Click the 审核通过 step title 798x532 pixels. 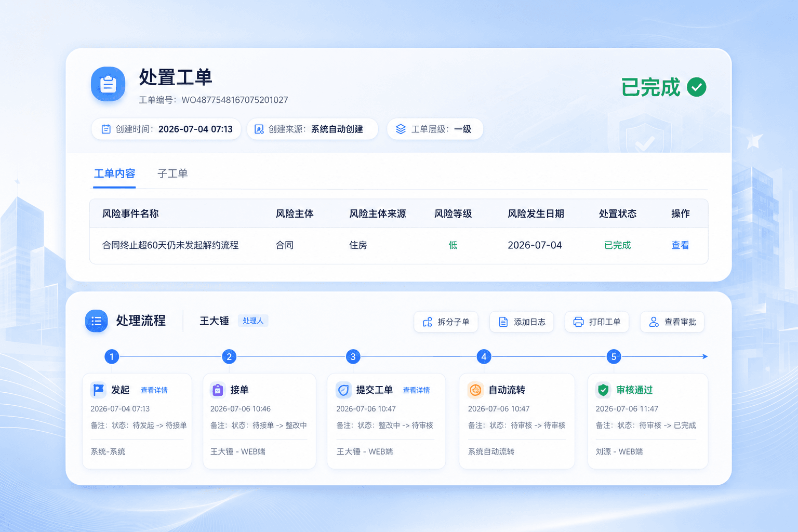click(634, 390)
